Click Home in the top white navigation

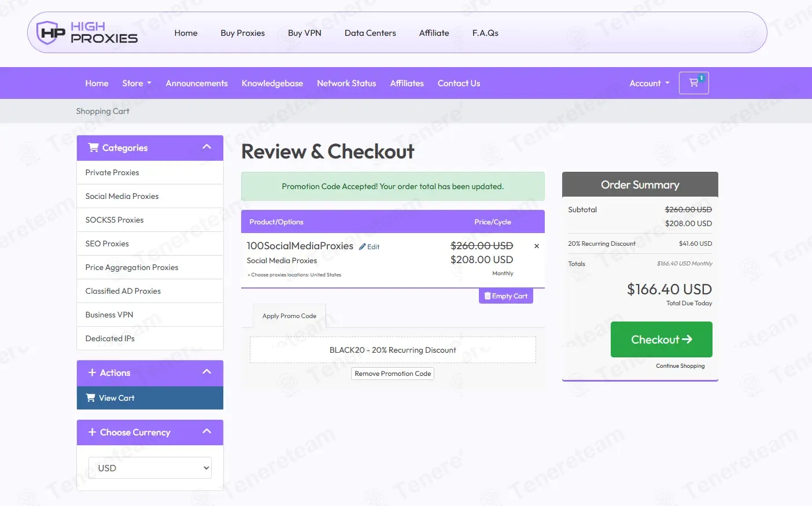point(186,33)
